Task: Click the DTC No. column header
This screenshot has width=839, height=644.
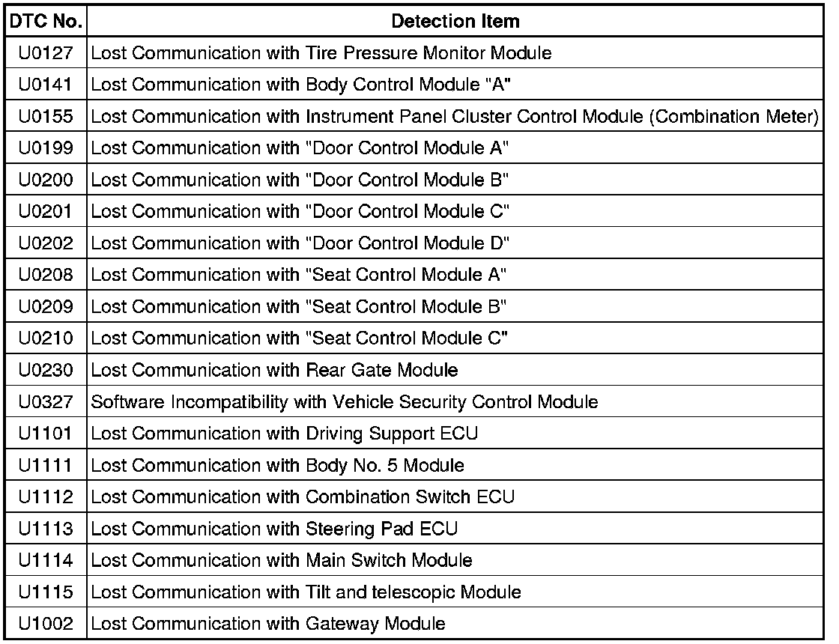Action: tap(46, 22)
